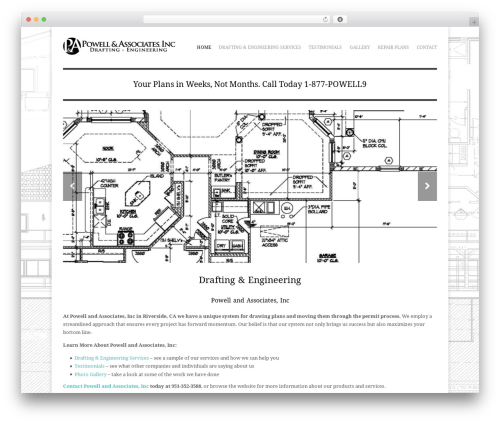Click 'Powell and Associates, Inc' subheading
Image resolution: width=500 pixels, height=423 pixels.
pyautogui.click(x=250, y=300)
